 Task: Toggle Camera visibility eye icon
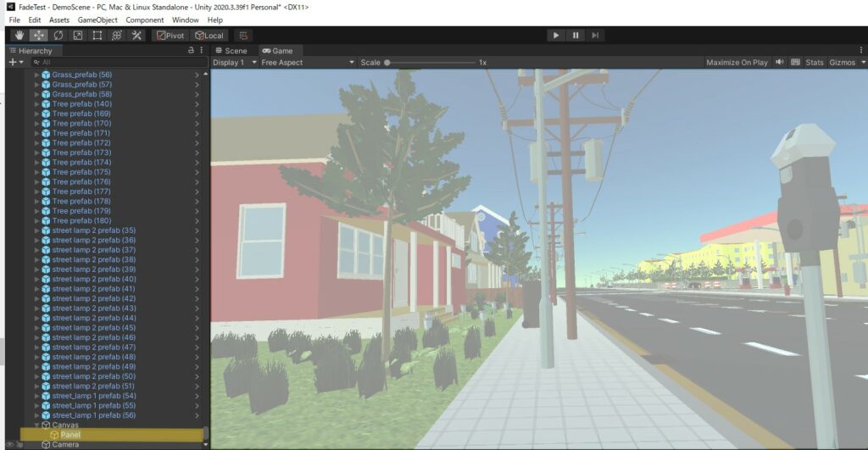tap(10, 444)
